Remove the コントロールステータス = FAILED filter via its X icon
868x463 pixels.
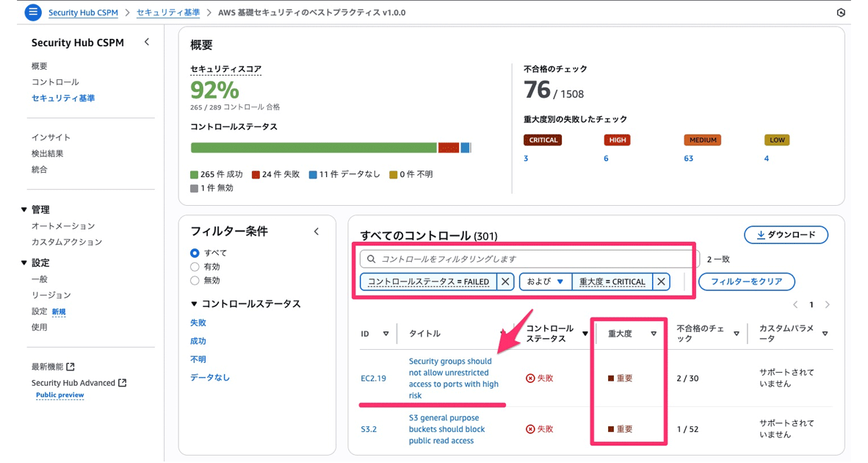pos(504,281)
